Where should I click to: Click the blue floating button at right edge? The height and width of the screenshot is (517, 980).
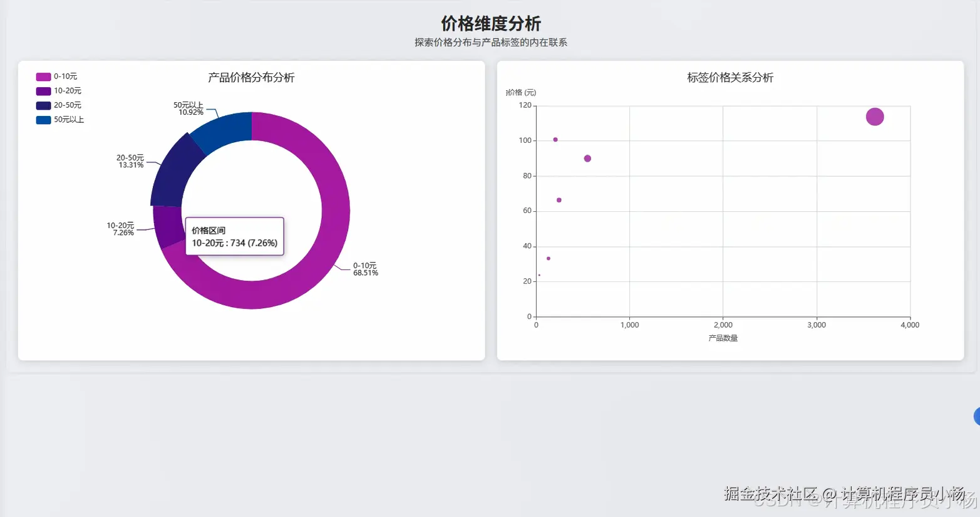tap(977, 416)
